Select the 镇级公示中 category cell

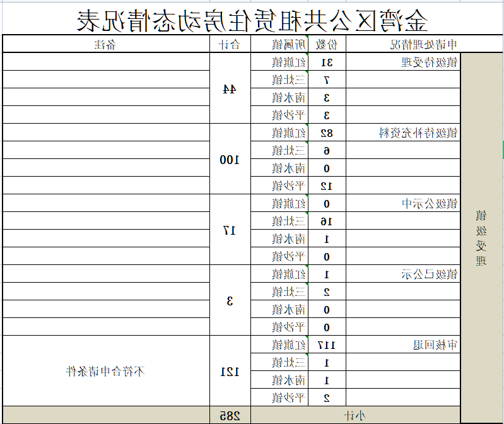[x=403, y=203]
